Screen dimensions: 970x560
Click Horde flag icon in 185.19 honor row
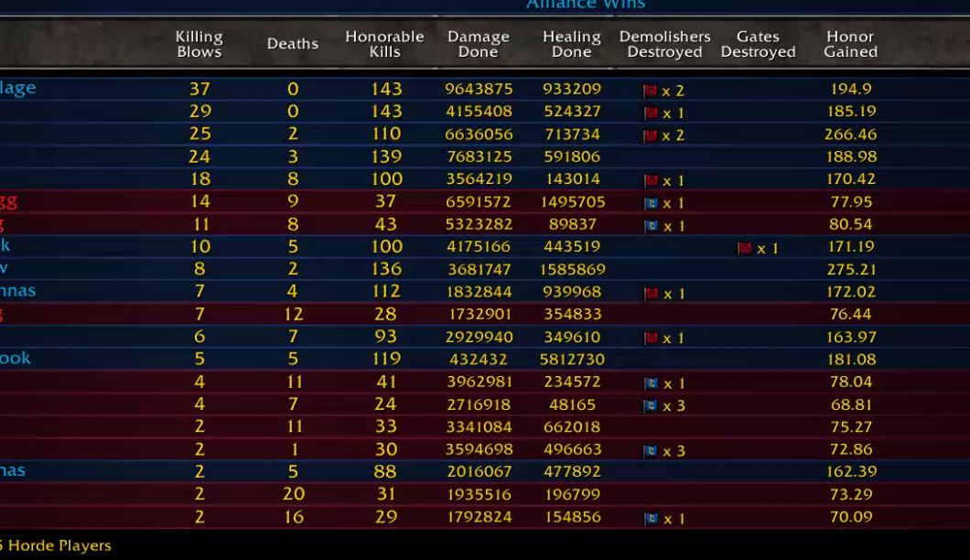tap(650, 113)
